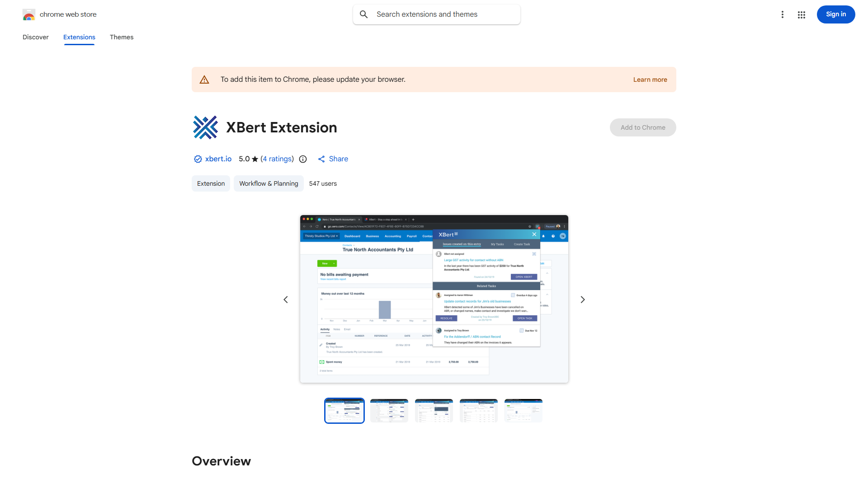The height and width of the screenshot is (488, 868).
Task: Select the Workflow & Planning category chip
Action: click(269, 183)
